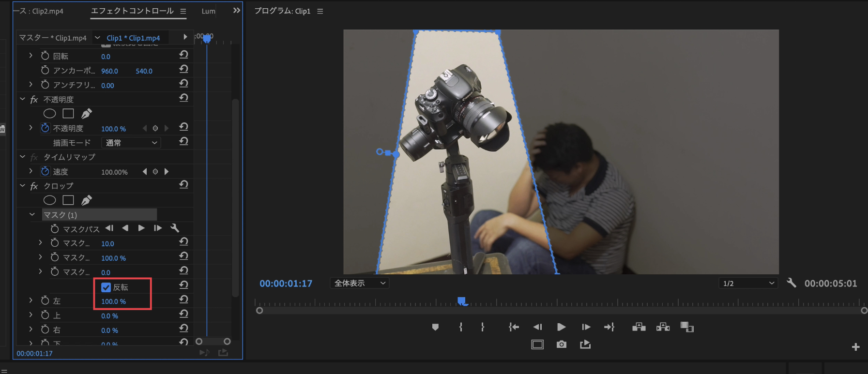Switch to the エフェクトコントロール tab
Image resolution: width=868 pixels, height=374 pixels.
132,11
